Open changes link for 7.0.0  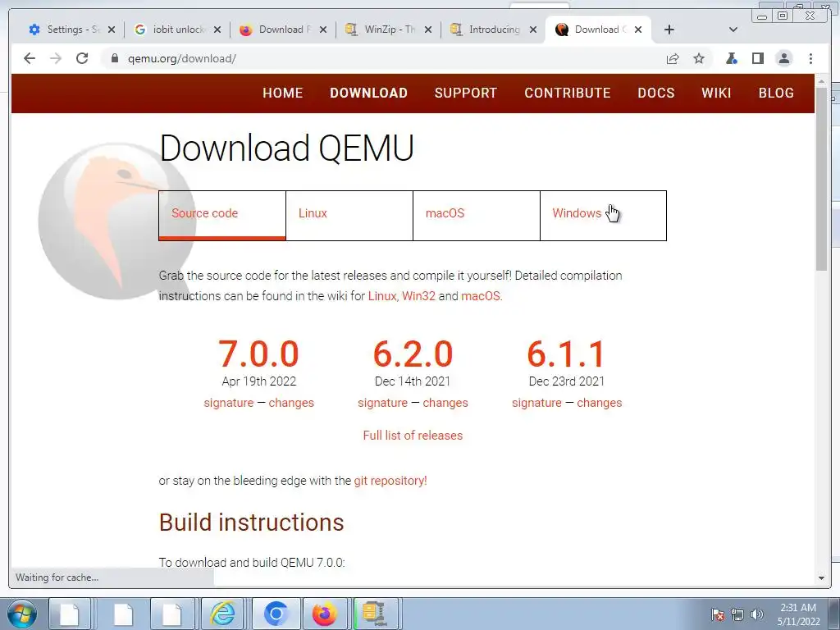291,403
